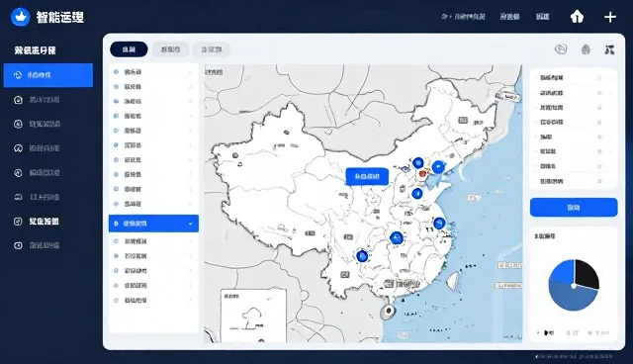Open the sixth dark sidebar menu item
633x364 pixels.
coord(45,197)
